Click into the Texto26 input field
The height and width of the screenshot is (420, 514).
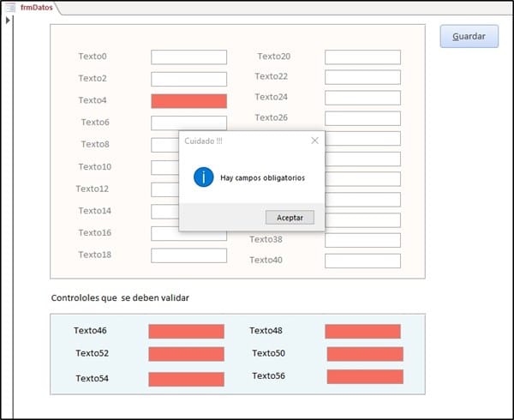point(362,118)
